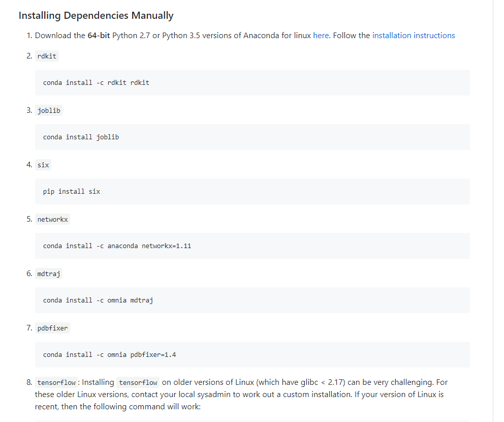Viewport: 504px width, 422px height.
Task: Click the networkx inline code label
Action: click(x=52, y=219)
